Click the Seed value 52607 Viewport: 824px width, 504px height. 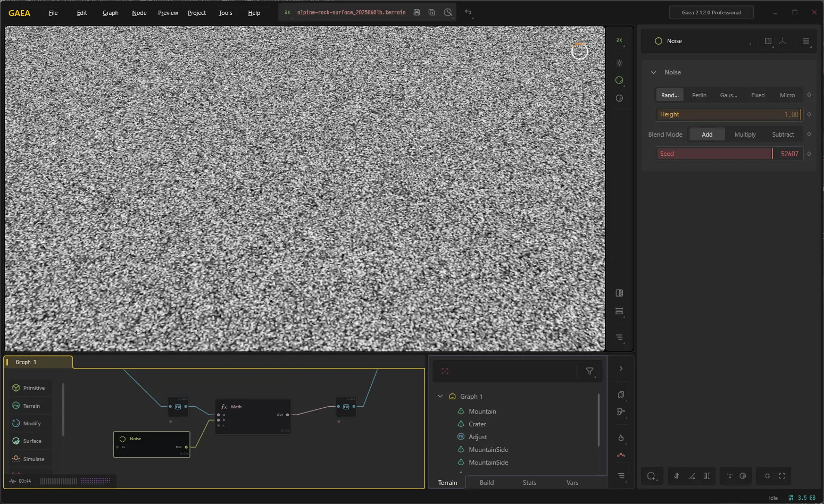click(789, 154)
